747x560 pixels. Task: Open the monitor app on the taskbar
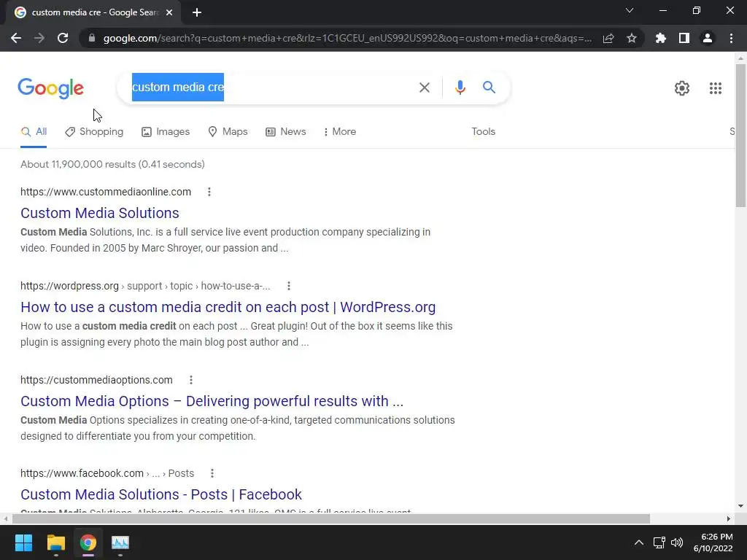coord(120,542)
